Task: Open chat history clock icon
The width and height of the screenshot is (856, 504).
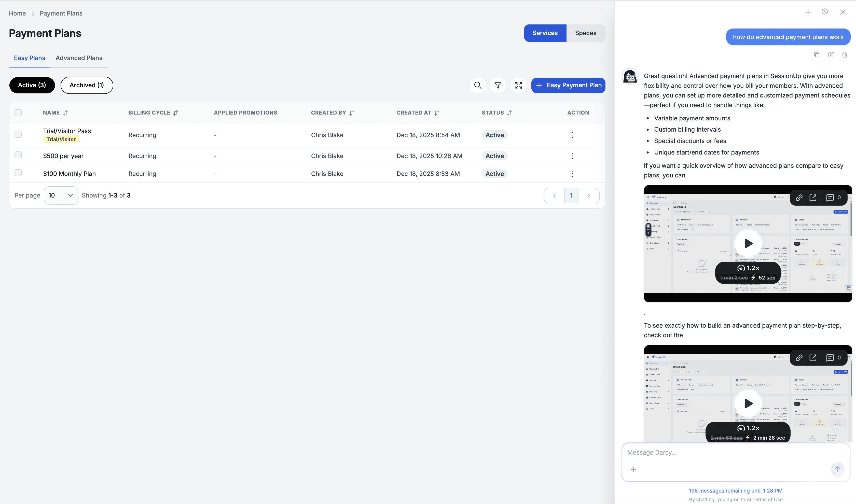Action: [824, 12]
